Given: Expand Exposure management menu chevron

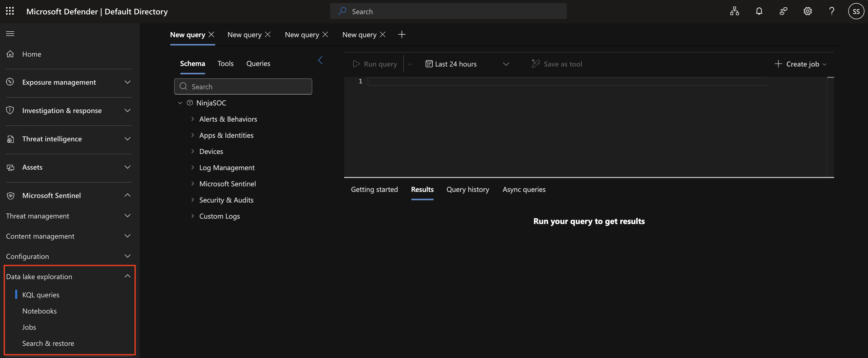Looking at the screenshot, I should pos(127,82).
